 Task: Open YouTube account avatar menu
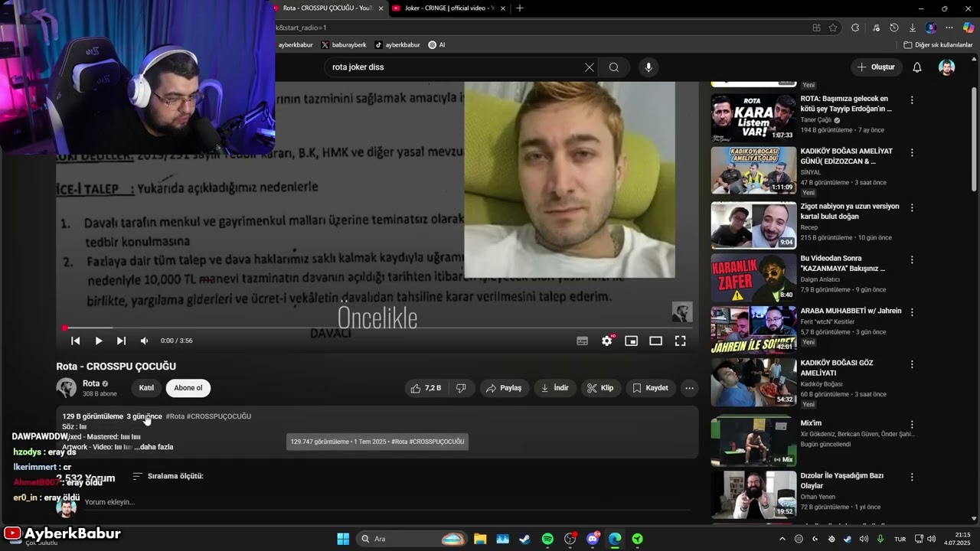[947, 67]
